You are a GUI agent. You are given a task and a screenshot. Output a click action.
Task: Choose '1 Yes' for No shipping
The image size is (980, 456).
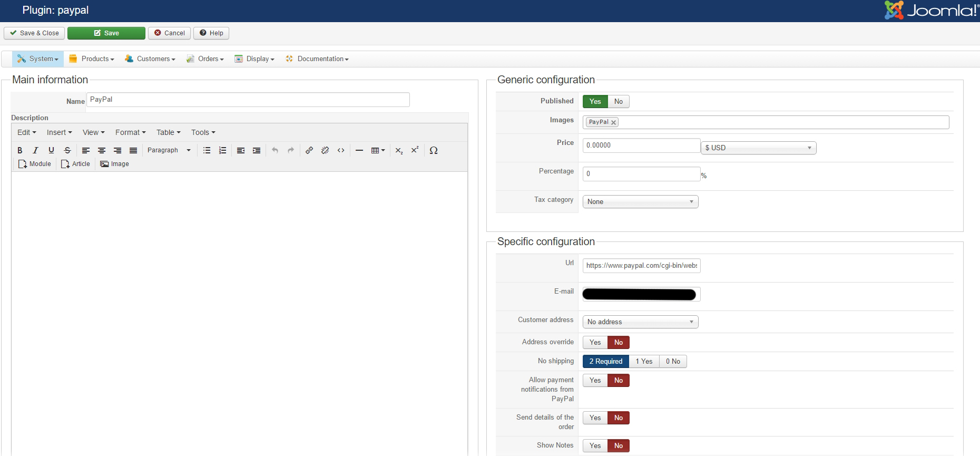(x=644, y=362)
